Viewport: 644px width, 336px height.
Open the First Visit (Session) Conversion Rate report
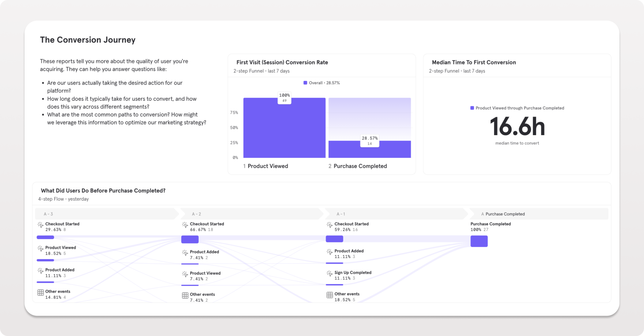pos(282,62)
